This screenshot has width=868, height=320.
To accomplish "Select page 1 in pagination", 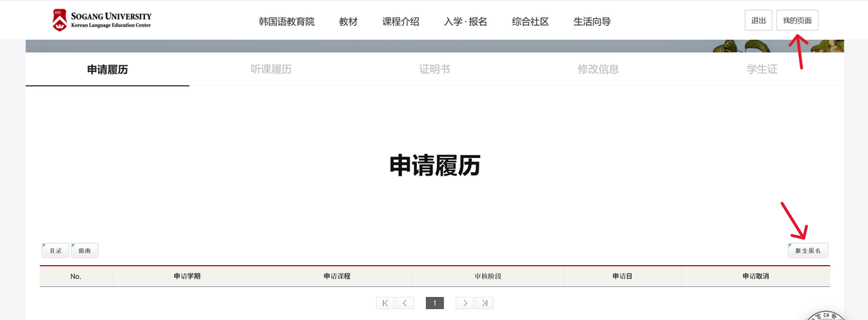I will 435,303.
